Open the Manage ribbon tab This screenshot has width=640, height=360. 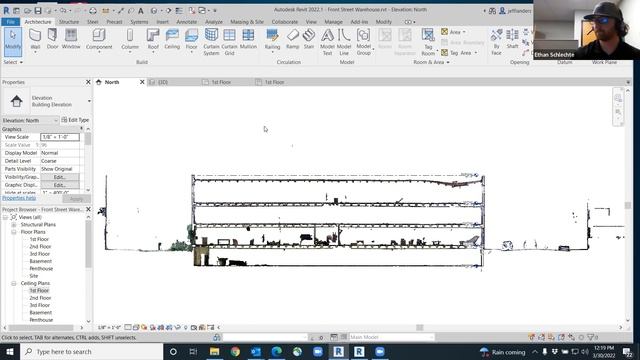(333, 22)
